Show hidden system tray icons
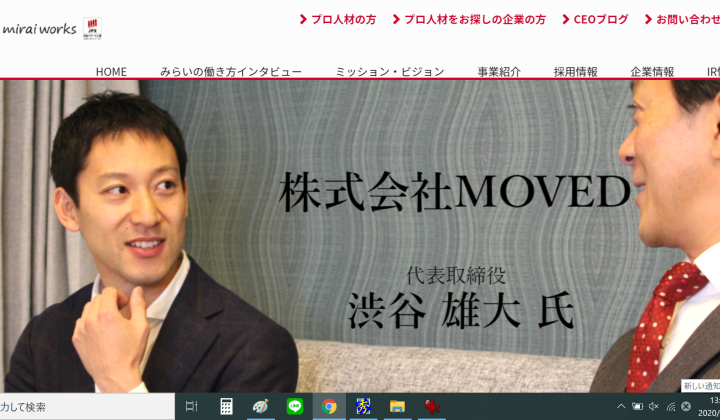The image size is (720, 420). tap(621, 406)
